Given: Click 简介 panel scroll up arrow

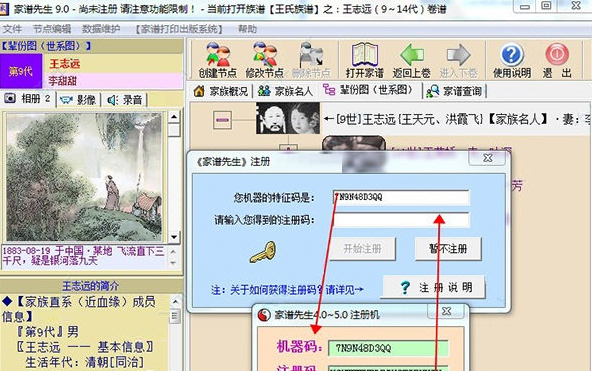Looking at the screenshot, I should [x=175, y=301].
